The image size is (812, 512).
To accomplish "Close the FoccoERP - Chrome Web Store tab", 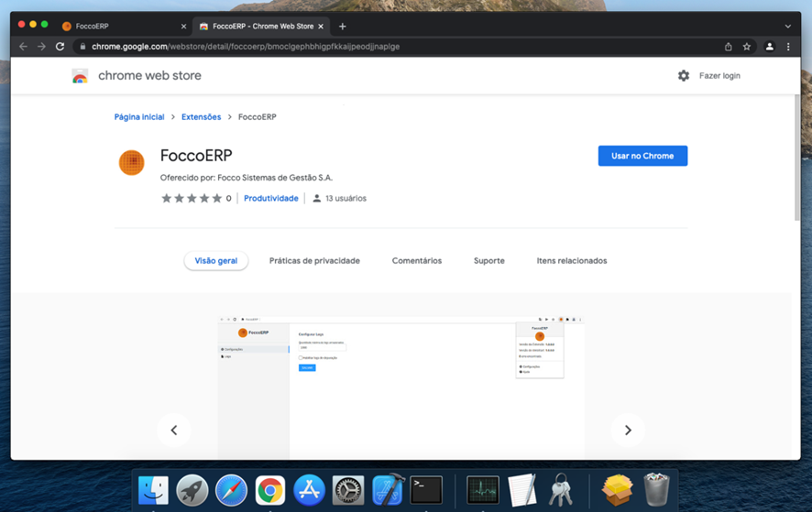I will tap(321, 27).
